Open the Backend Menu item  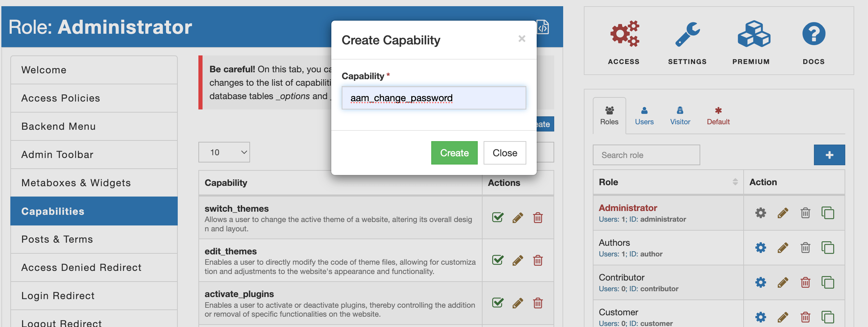[94, 126]
